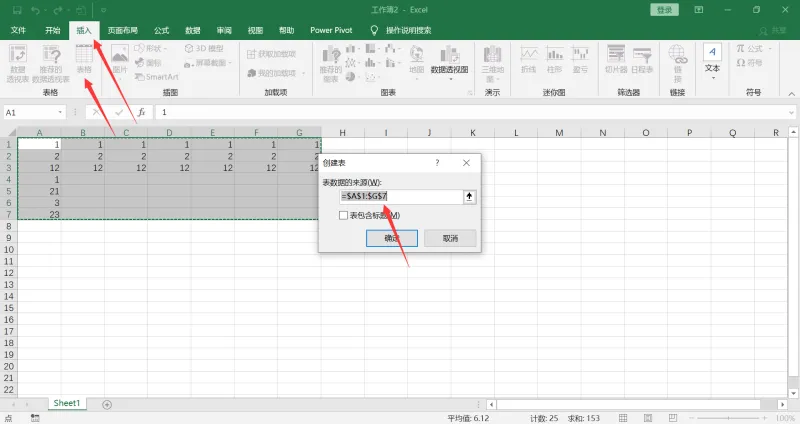The width and height of the screenshot is (800, 424).
Task: Click the zoom in plus button
Action: pyautogui.click(x=765, y=418)
